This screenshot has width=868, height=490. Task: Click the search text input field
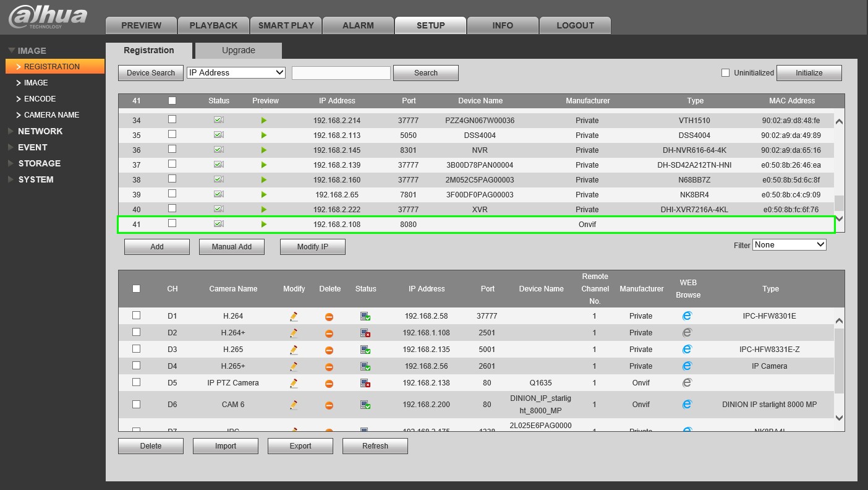[341, 73]
